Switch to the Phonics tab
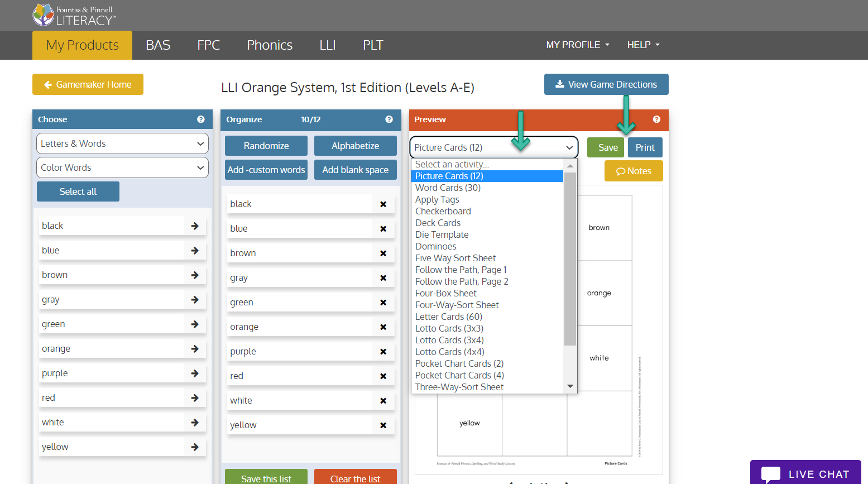The image size is (868, 484). coord(270,45)
